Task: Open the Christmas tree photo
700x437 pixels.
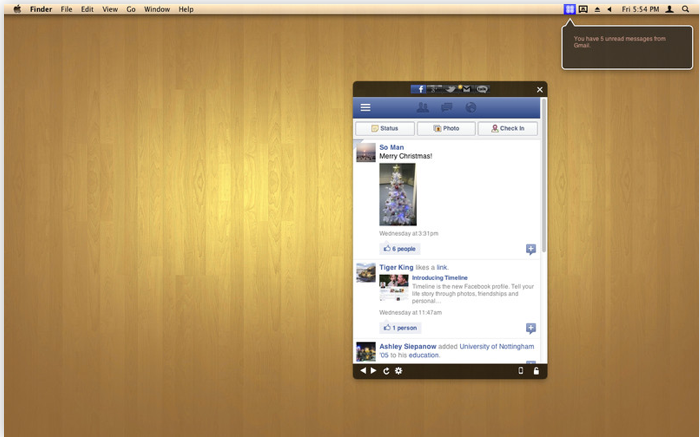Action: (398, 194)
